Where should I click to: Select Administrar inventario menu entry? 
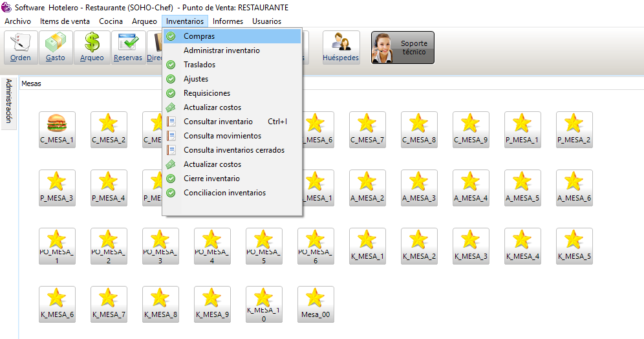click(x=221, y=50)
